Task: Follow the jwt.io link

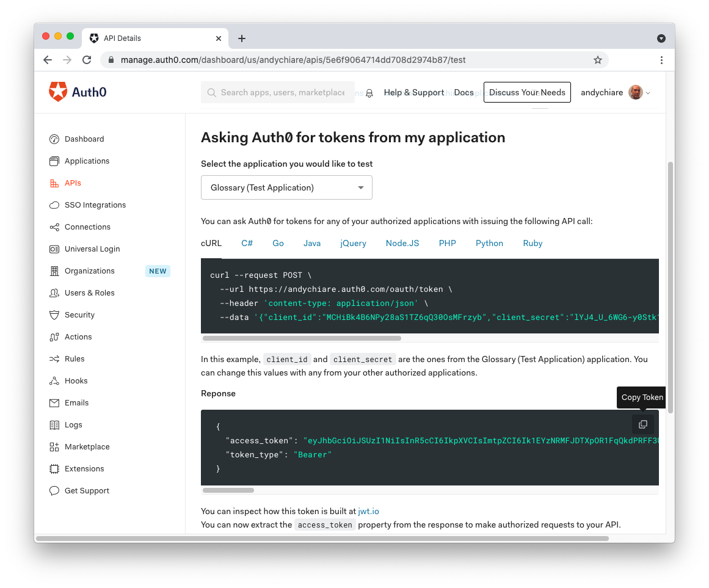Action: (x=368, y=511)
